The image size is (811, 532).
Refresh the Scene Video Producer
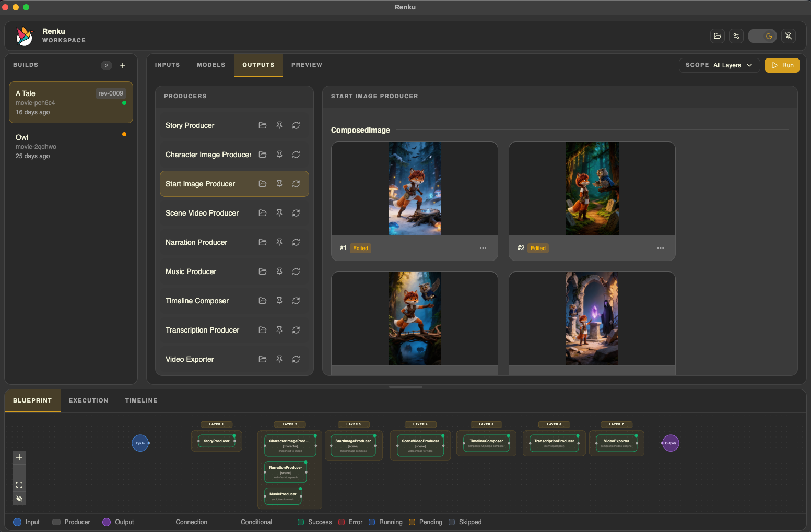click(x=296, y=213)
